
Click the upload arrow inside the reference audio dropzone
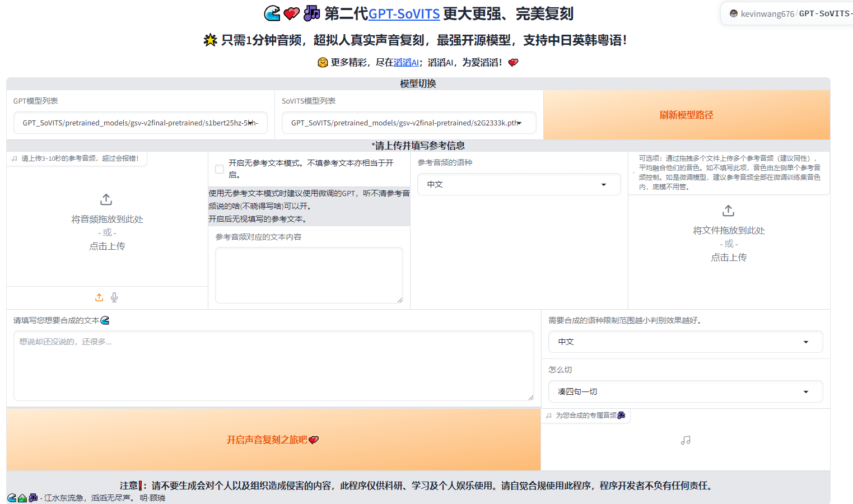point(106,199)
